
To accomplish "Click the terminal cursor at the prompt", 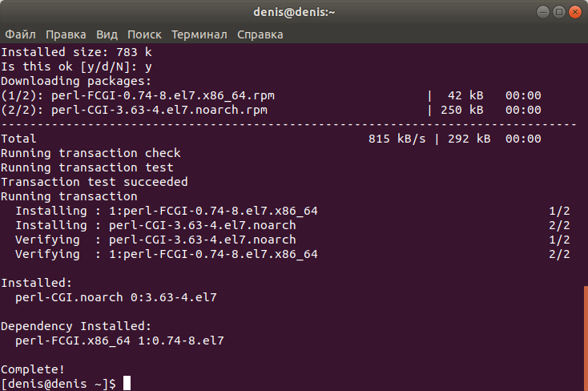I will pos(127,383).
